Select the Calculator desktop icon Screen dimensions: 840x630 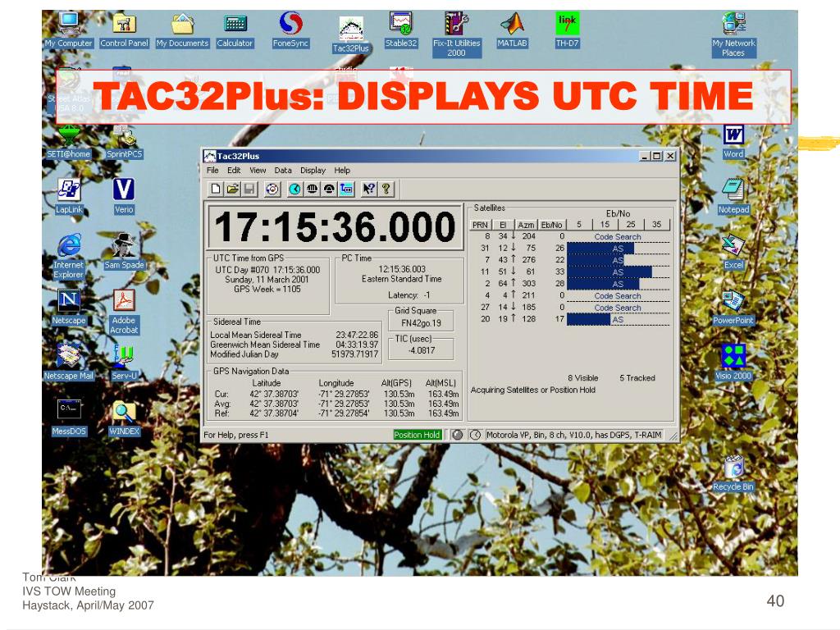click(235, 30)
